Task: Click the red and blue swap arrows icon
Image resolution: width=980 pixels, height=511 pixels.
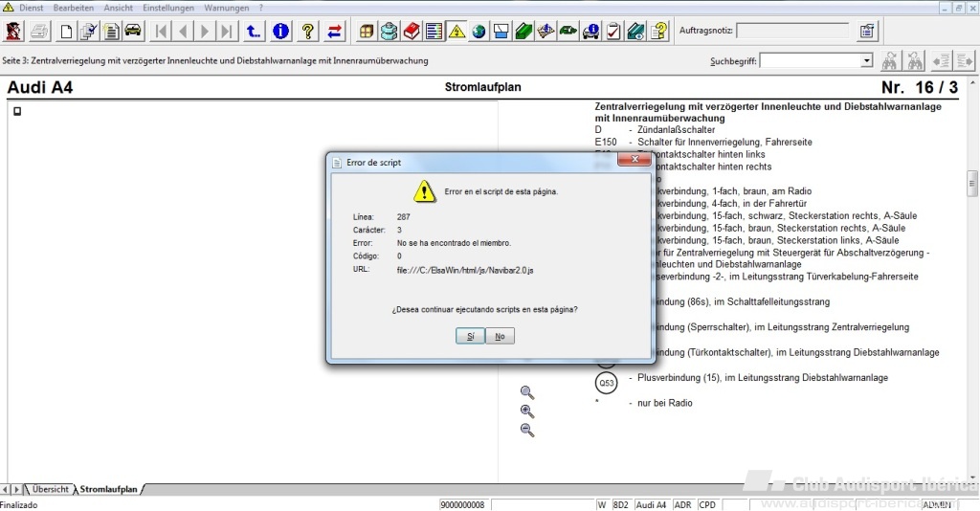Action: click(334, 31)
